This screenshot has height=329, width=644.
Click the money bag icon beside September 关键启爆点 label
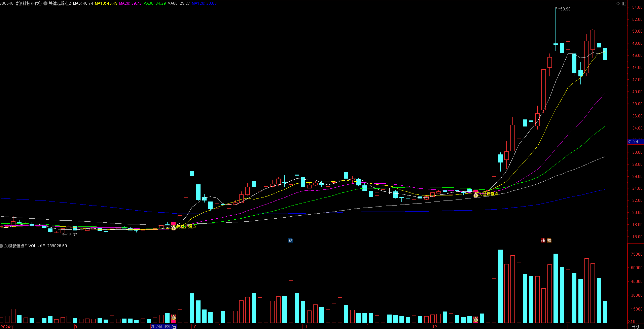click(x=174, y=228)
